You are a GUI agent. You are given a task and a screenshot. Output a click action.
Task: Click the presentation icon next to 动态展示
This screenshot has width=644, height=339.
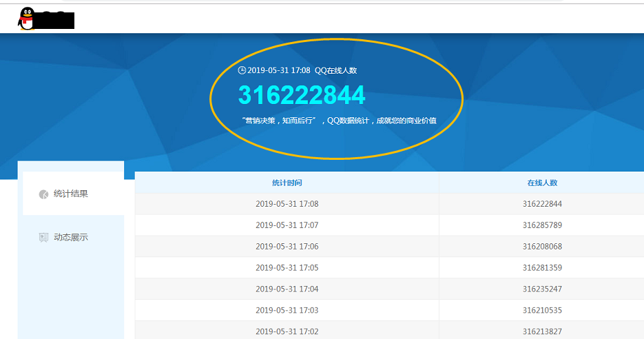coord(43,238)
